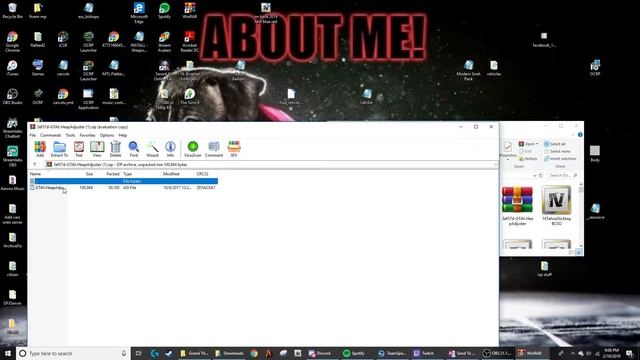
Task: Select the parent File folder row
Action: click(123, 181)
